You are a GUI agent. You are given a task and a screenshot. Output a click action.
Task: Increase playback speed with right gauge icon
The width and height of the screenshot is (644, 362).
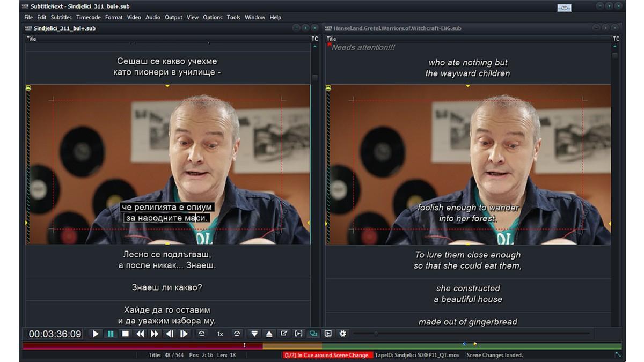click(237, 334)
